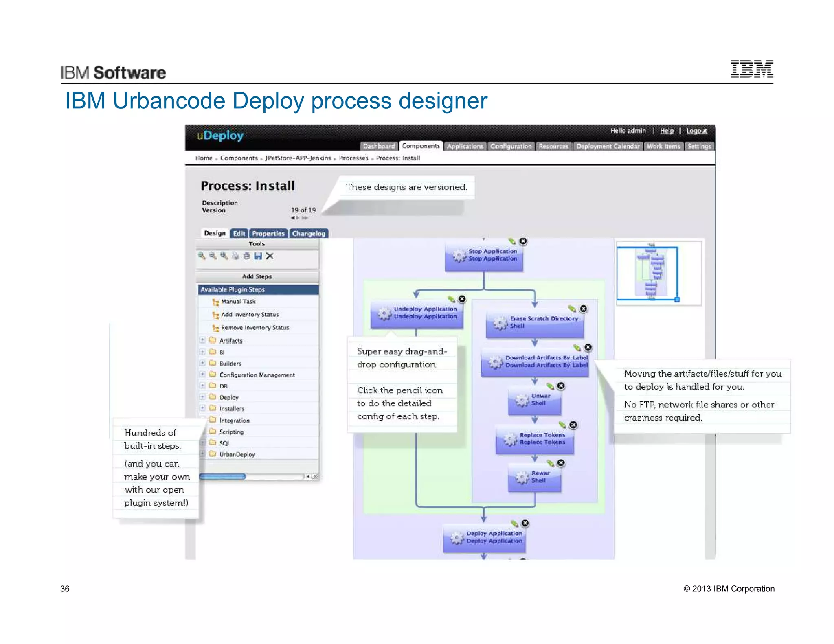Screen dimensions: 834x644
Task: Edit Erase Scratch Directory step with pencil
Action: [x=572, y=309]
